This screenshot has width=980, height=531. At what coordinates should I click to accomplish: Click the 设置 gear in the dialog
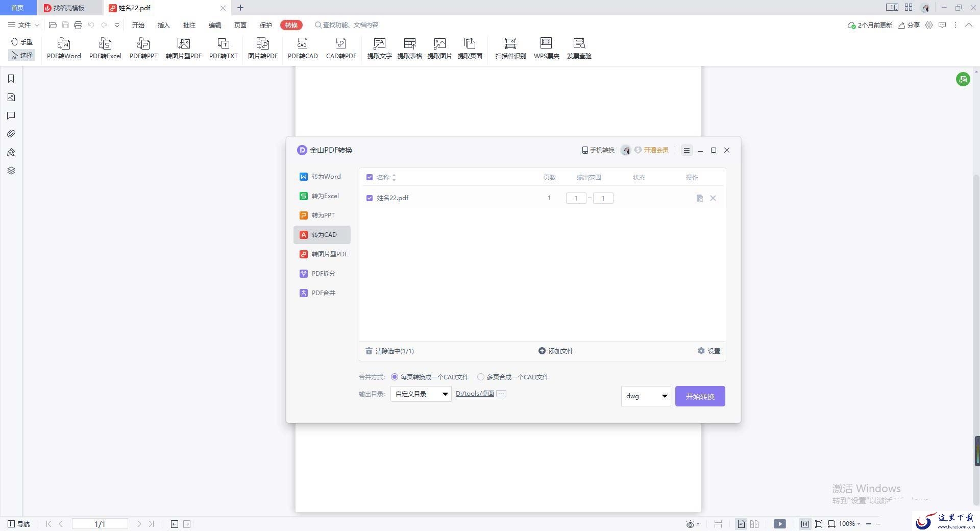[709, 351]
